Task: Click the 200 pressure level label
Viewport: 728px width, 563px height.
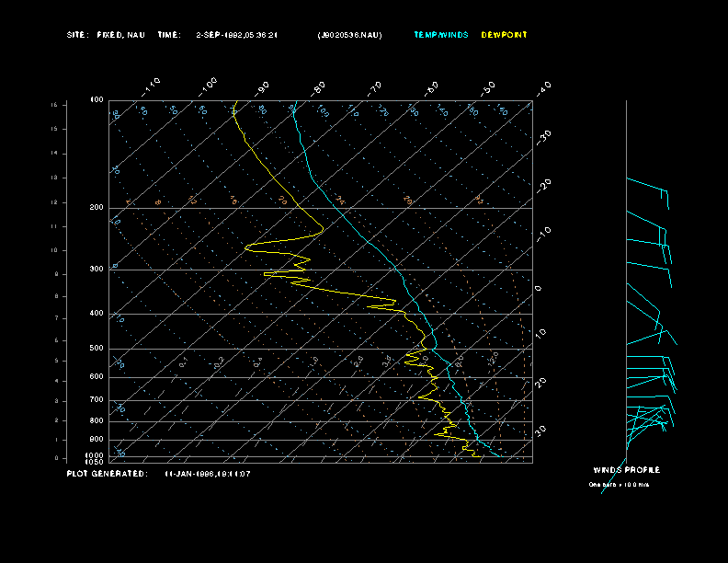Action: (x=97, y=208)
